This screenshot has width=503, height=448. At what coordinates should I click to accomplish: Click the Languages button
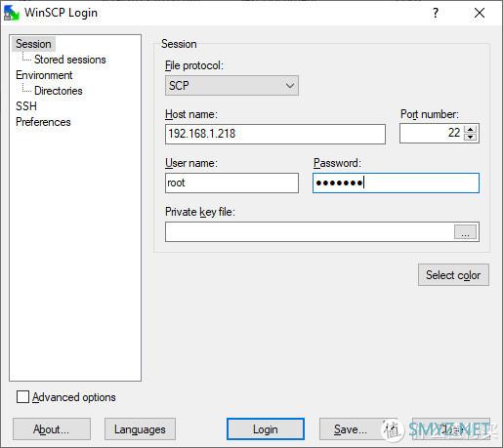point(140,429)
